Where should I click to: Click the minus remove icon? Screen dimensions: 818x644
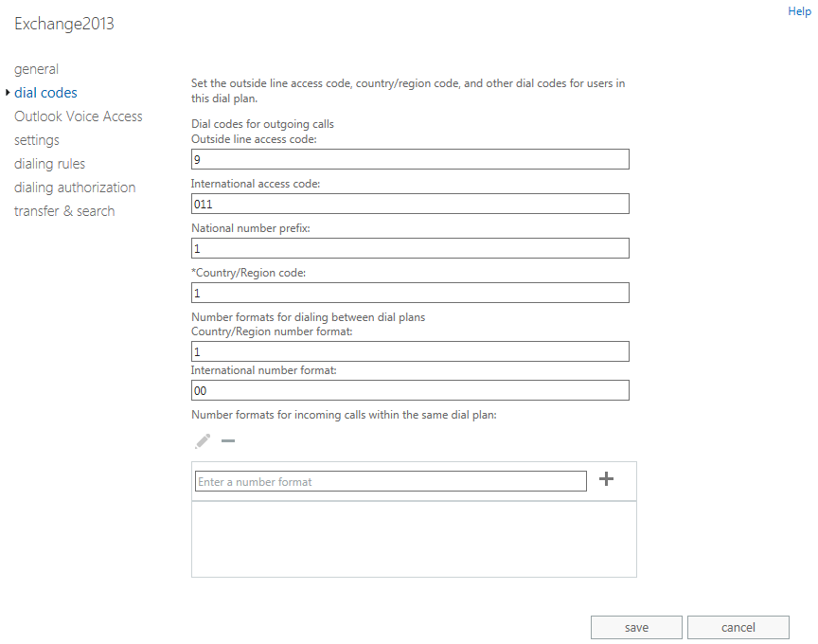click(x=228, y=441)
